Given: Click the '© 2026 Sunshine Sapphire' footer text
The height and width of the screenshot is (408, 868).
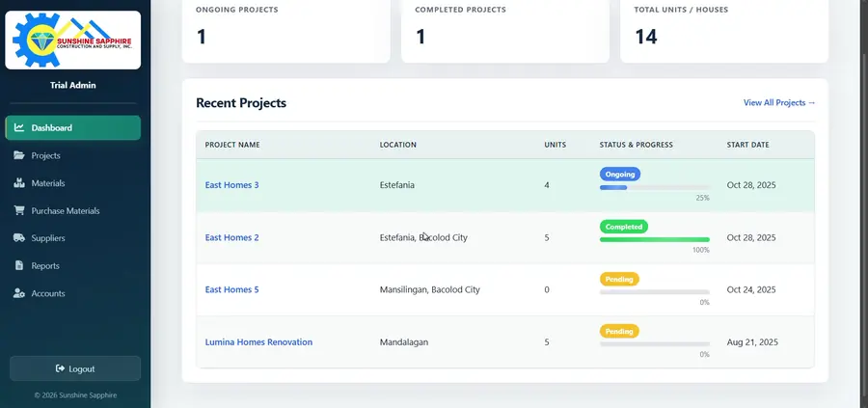Looking at the screenshot, I should [x=75, y=395].
